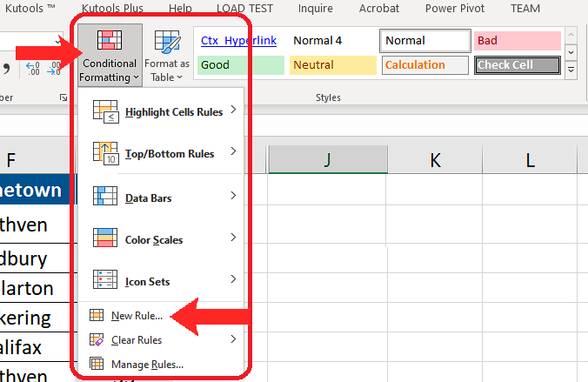588x382 pixels.
Task: Expand Top/Bottom Rules submenu arrow
Action: coord(233,151)
